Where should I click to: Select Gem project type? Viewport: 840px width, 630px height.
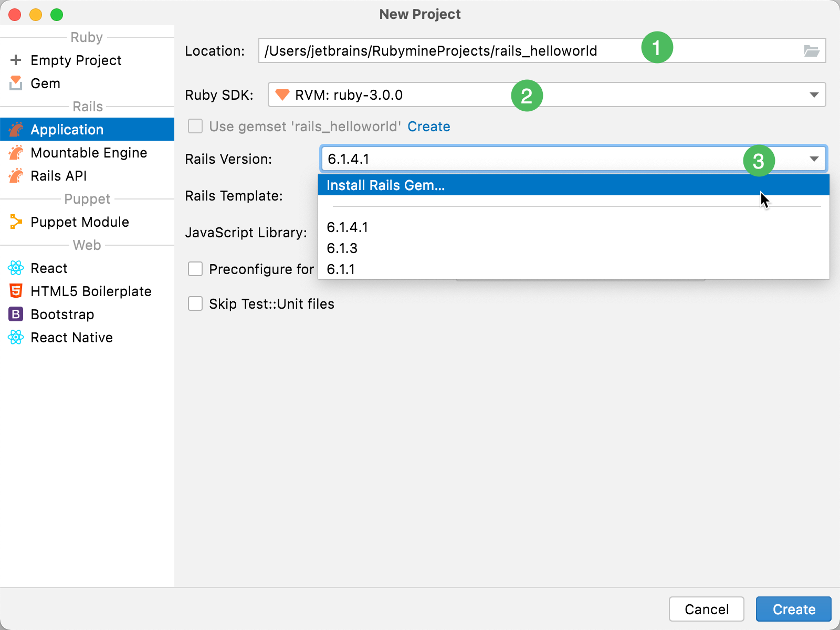tap(87, 83)
